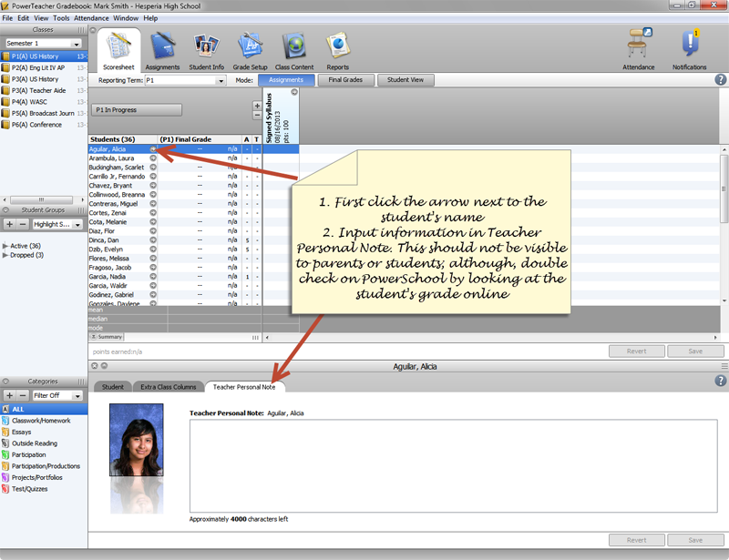Viewport: 729px width, 560px height.
Task: Switch mode to Final Grades
Action: (345, 80)
